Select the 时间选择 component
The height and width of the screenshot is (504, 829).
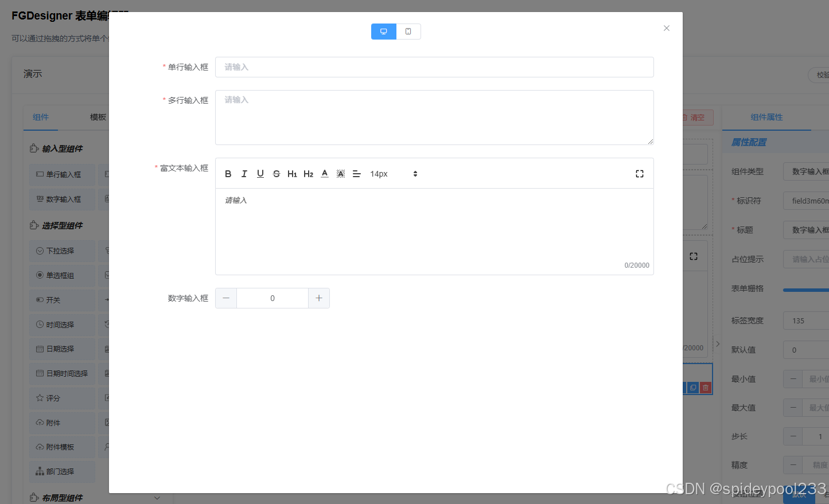[x=62, y=325]
